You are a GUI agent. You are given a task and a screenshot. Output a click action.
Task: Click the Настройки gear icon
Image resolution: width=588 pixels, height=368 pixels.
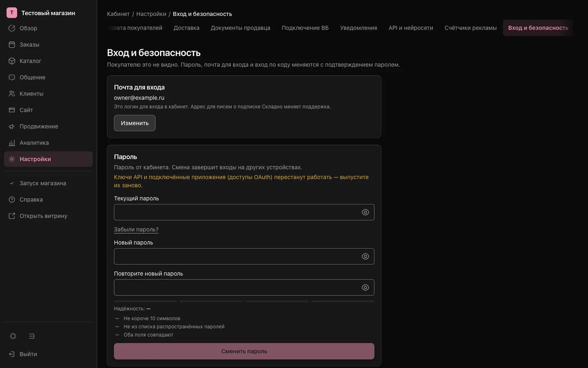pos(12,159)
